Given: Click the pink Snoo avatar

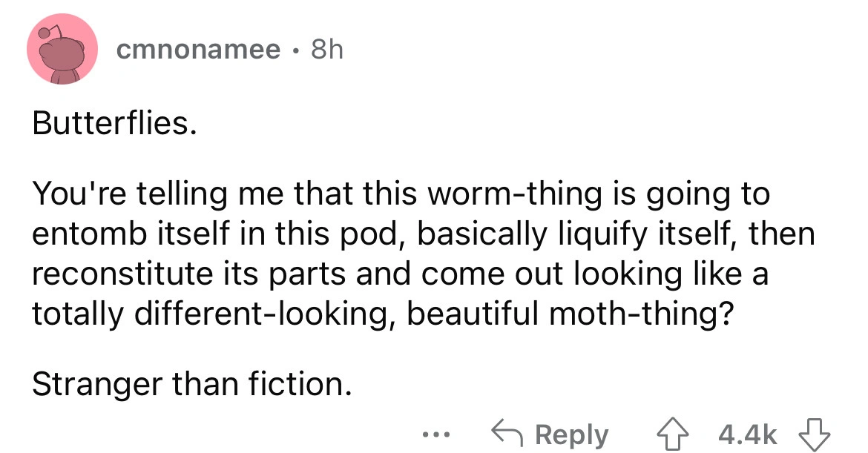Looking at the screenshot, I should [x=62, y=50].
